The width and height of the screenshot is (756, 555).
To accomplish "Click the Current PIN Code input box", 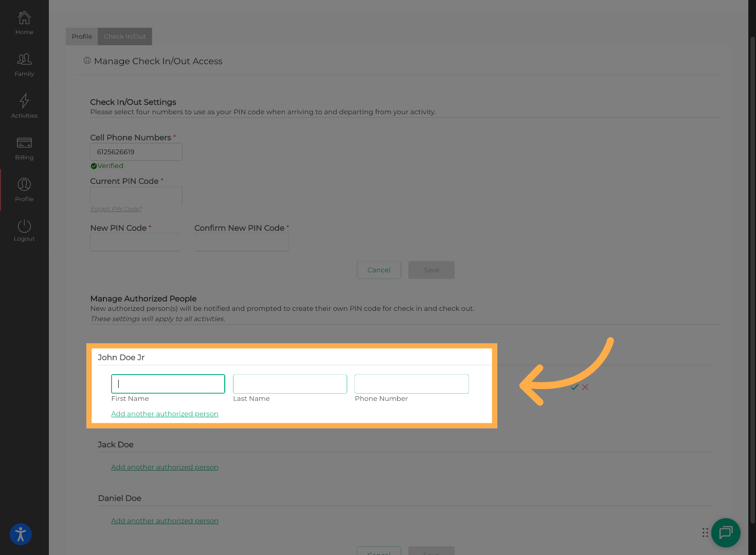I will click(136, 195).
